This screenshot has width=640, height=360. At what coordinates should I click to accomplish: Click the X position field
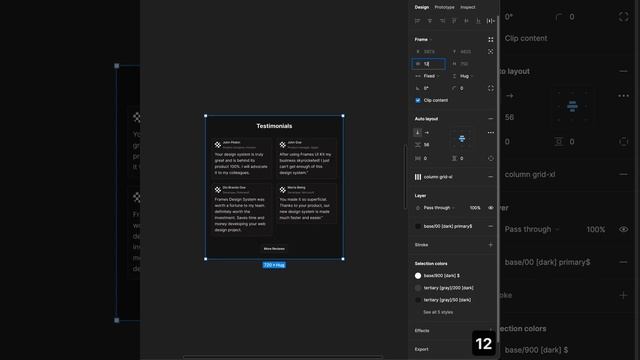coord(429,52)
